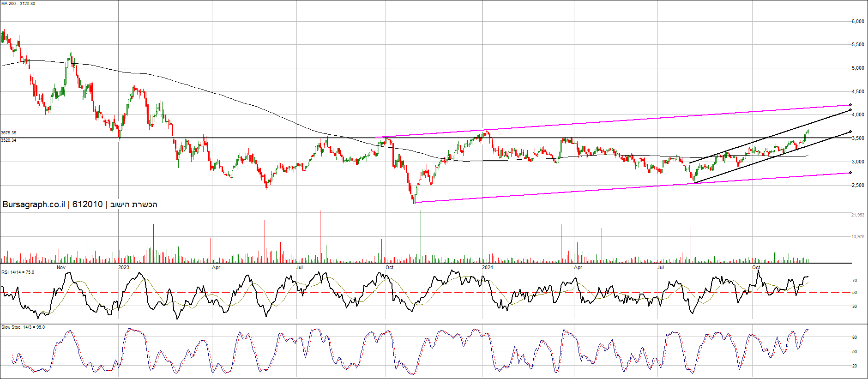Click the 2024 date axis label
Screen dimensions: 868x379
(x=488, y=267)
